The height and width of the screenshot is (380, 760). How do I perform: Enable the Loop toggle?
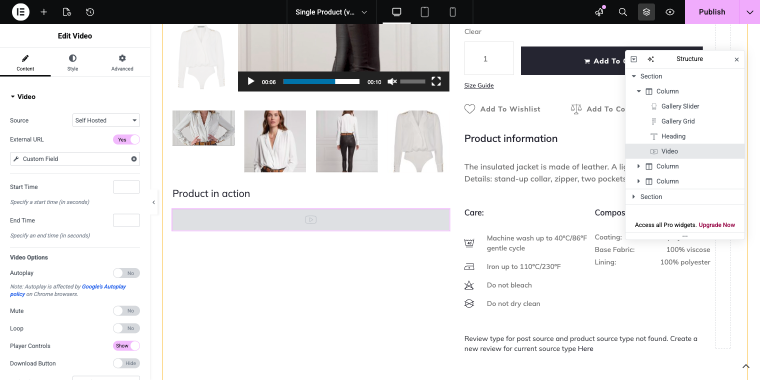(127, 328)
